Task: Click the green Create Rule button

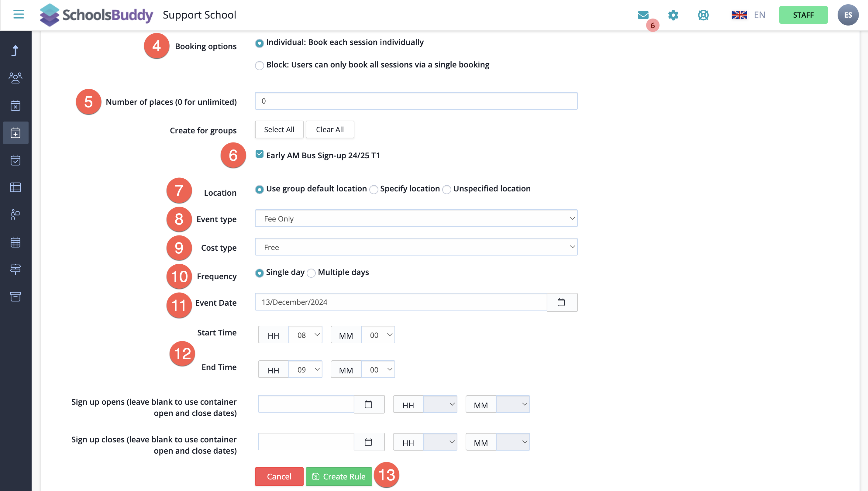Action: coord(339,476)
